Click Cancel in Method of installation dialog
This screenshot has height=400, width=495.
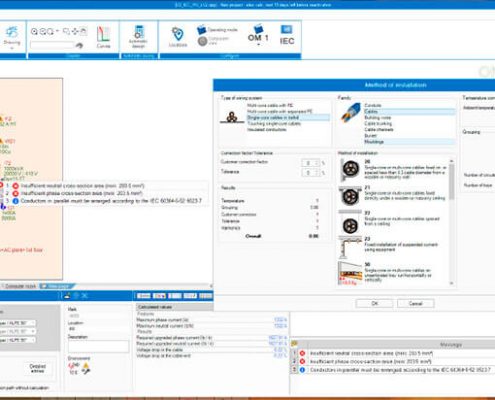pos(415,303)
